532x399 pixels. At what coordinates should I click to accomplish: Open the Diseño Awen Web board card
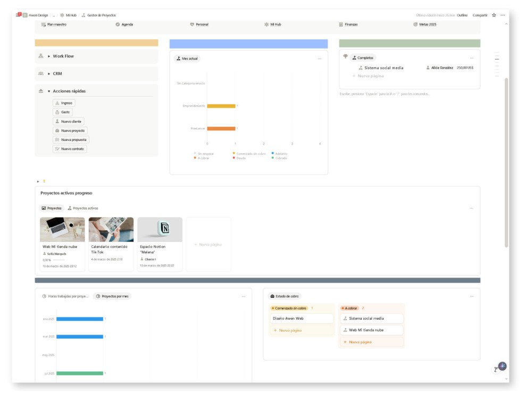302,319
